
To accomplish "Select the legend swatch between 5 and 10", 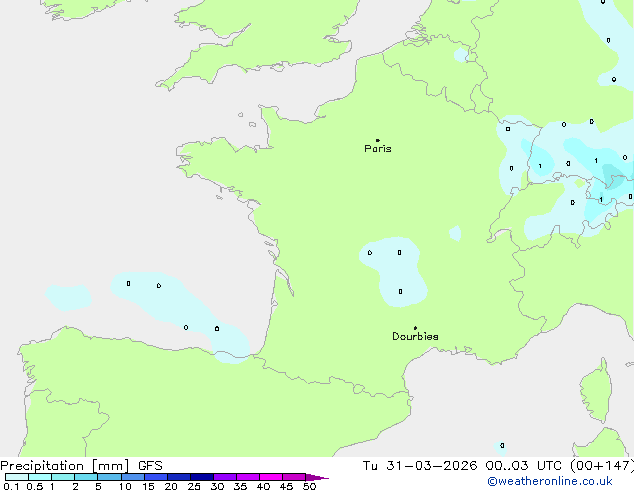I will [110, 477].
